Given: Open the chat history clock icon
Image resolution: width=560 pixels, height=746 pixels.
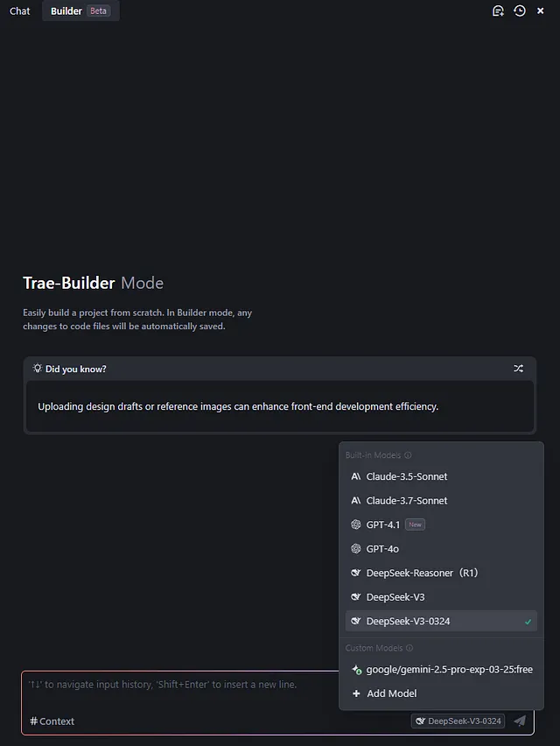Looking at the screenshot, I should pyautogui.click(x=520, y=11).
